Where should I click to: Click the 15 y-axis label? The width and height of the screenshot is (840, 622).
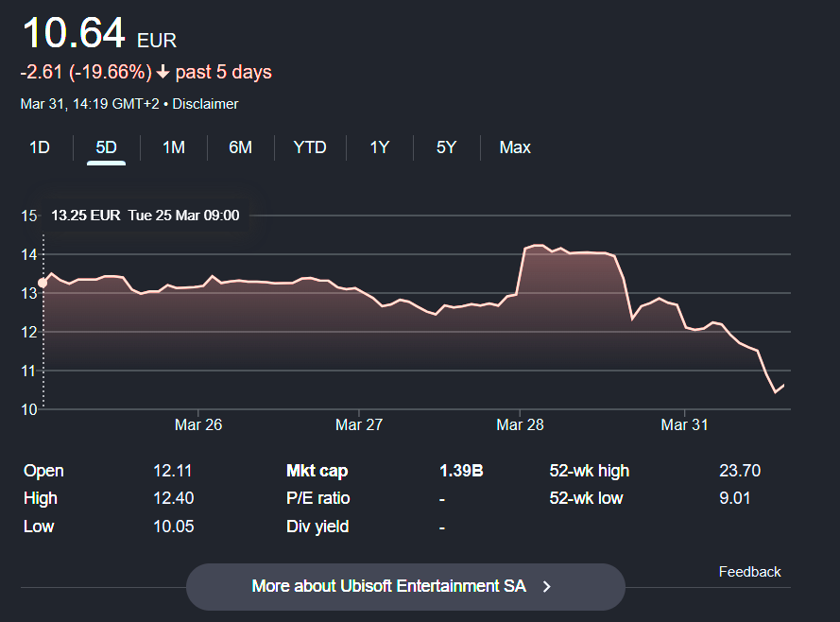click(x=29, y=216)
